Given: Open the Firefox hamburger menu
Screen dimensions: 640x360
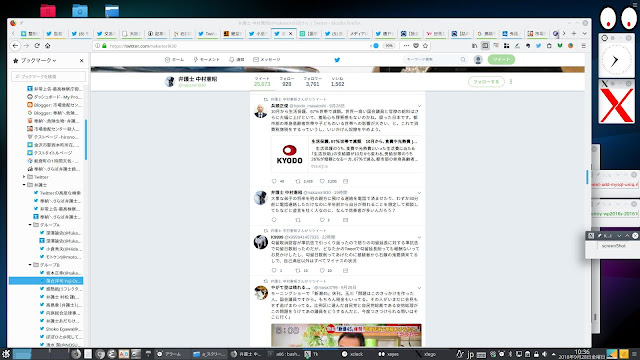Looking at the screenshot, I should 584,46.
